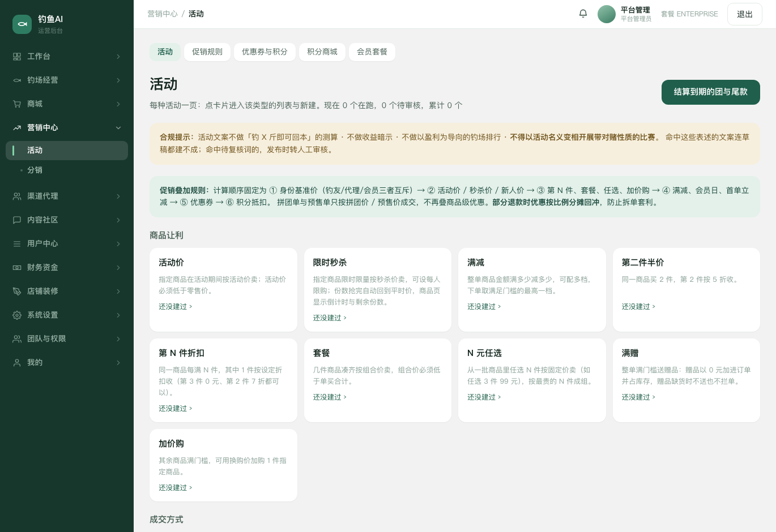This screenshot has height=532, width=776.
Task: Open the N 元任选 card
Action: pos(532,380)
